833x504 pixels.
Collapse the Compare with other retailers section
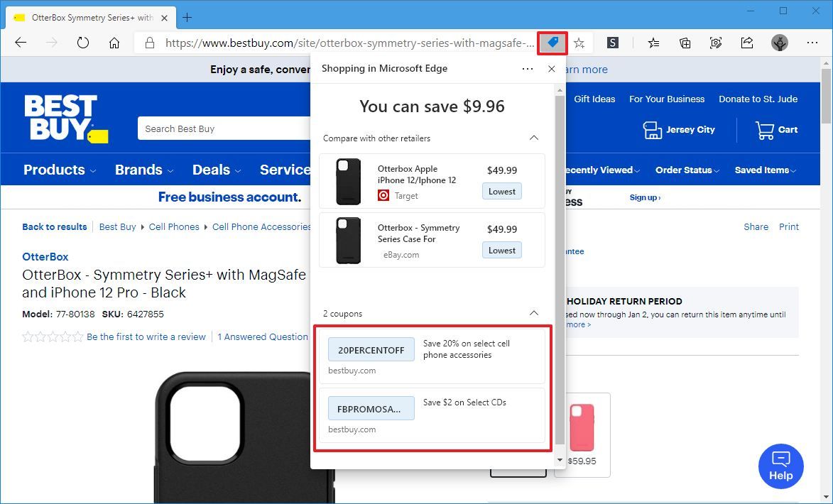[534, 138]
